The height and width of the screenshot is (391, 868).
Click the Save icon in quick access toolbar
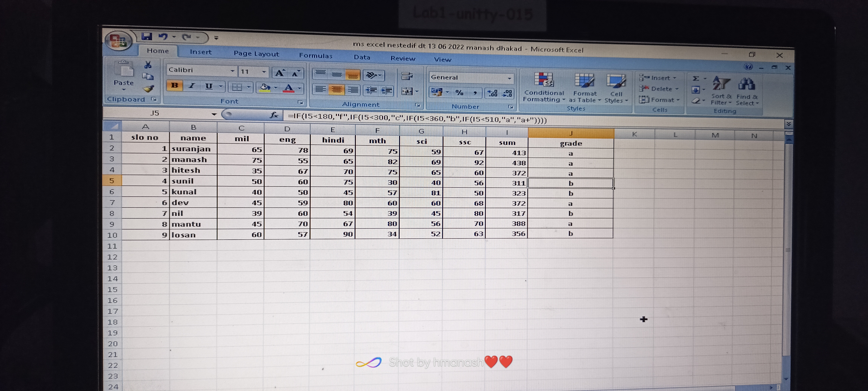click(x=147, y=36)
